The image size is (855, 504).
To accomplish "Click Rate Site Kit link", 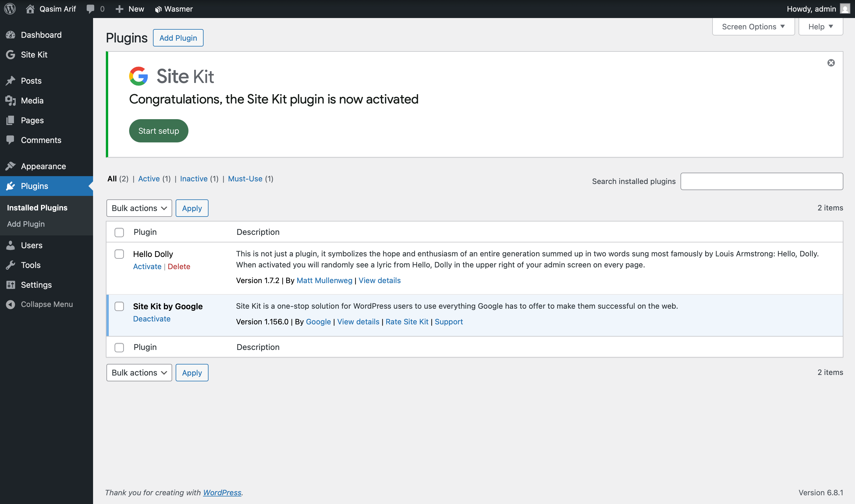I will coord(407,322).
